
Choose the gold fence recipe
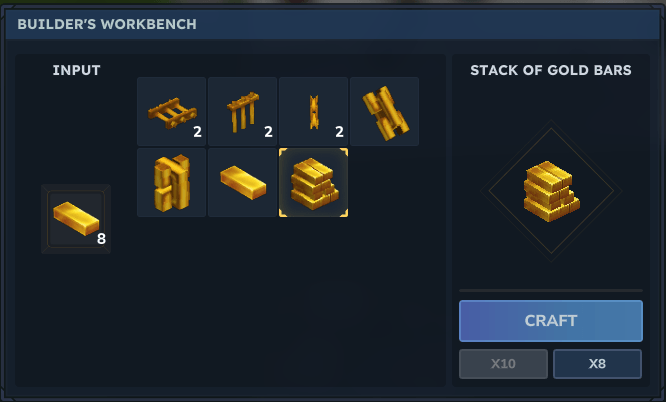(243, 111)
